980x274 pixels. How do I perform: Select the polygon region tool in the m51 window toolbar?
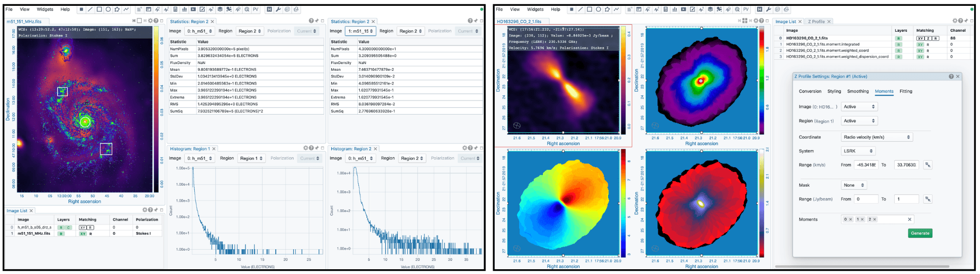pyautogui.click(x=117, y=9)
